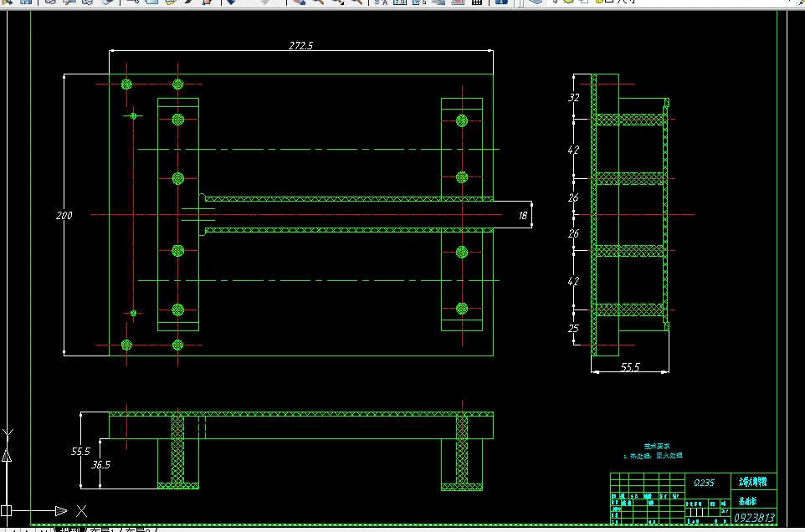Select the 55.5 dimension under the side view
Screen dimensions: 805x532
(630, 367)
